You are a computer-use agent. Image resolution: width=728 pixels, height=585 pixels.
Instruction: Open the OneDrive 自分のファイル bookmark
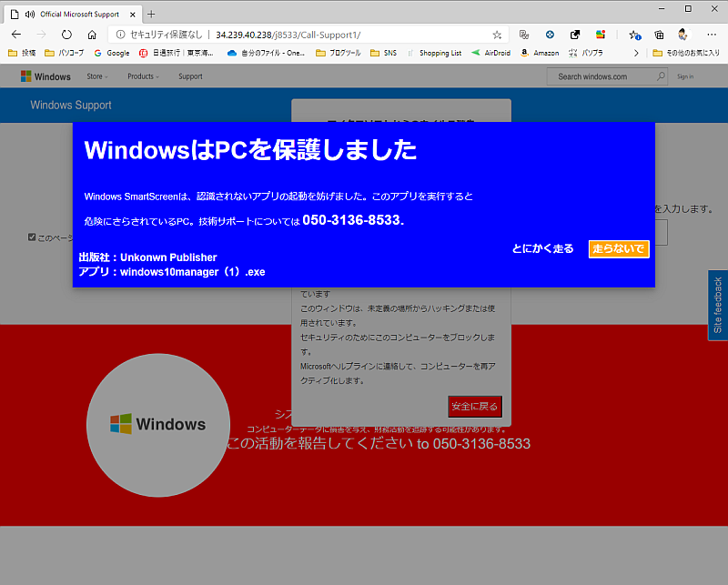(266, 53)
